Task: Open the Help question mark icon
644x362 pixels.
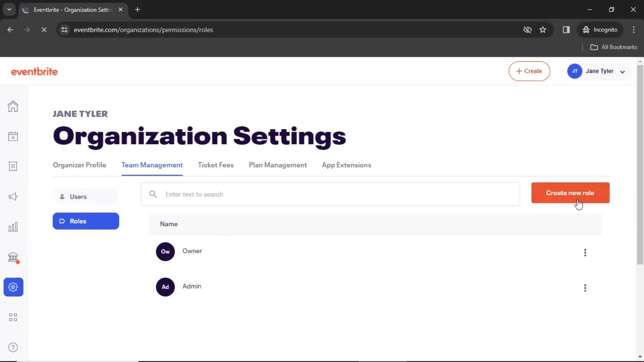Action: (13, 347)
